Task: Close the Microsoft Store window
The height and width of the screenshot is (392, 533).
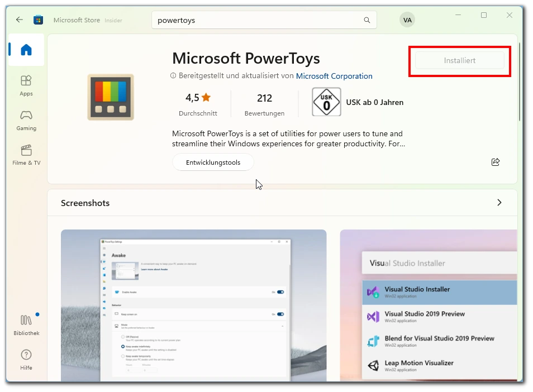Action: pyautogui.click(x=509, y=15)
